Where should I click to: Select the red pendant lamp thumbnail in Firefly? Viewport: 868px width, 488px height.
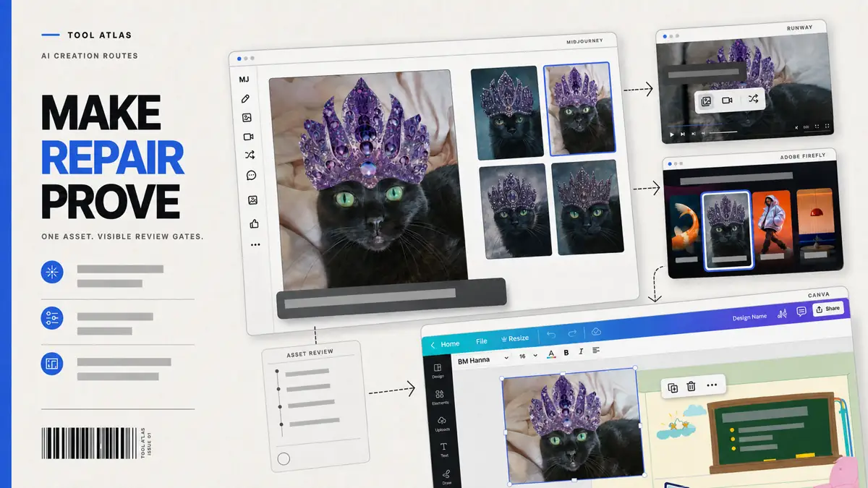pyautogui.click(x=817, y=223)
